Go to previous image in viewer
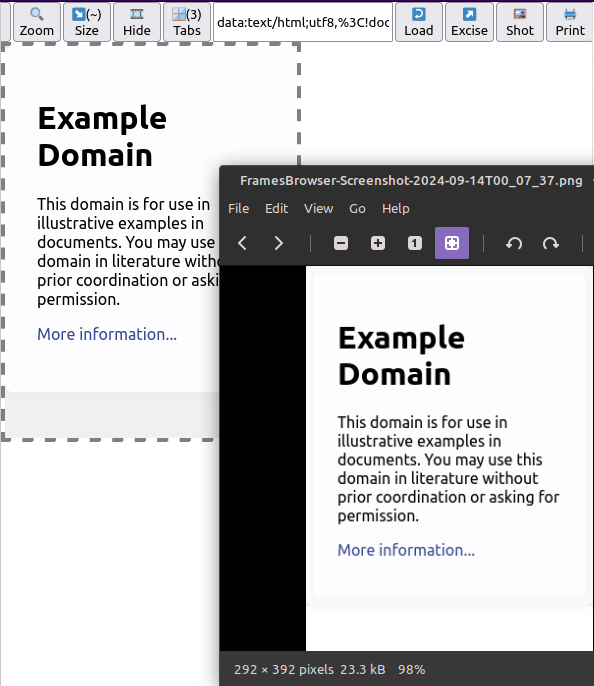 pyautogui.click(x=242, y=243)
